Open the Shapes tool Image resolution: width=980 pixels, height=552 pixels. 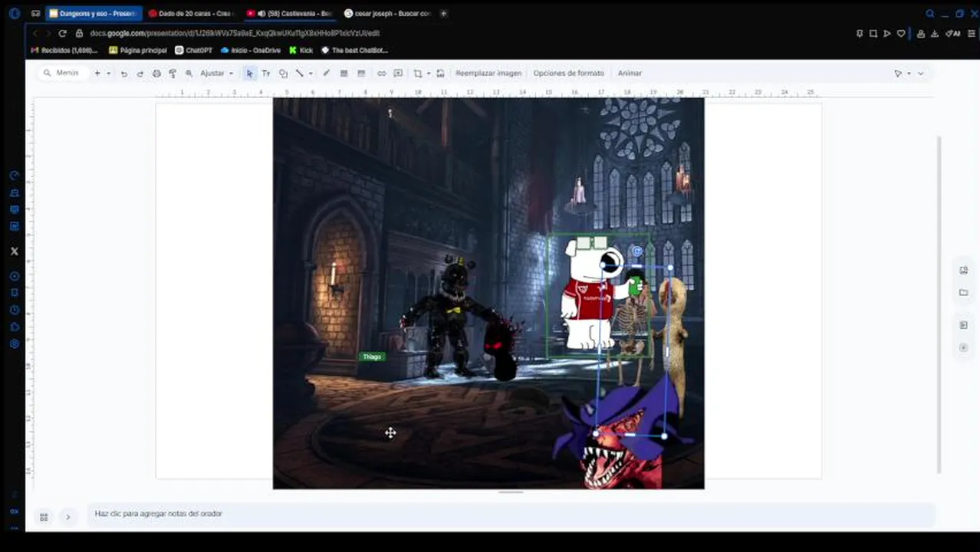tap(283, 74)
